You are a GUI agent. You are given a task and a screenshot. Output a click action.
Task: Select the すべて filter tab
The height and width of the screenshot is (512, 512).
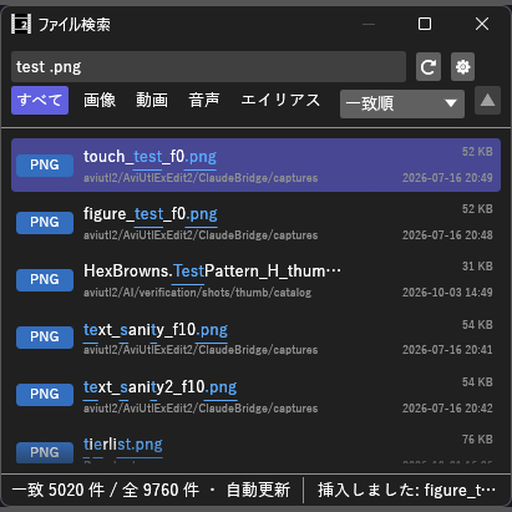pos(40,100)
